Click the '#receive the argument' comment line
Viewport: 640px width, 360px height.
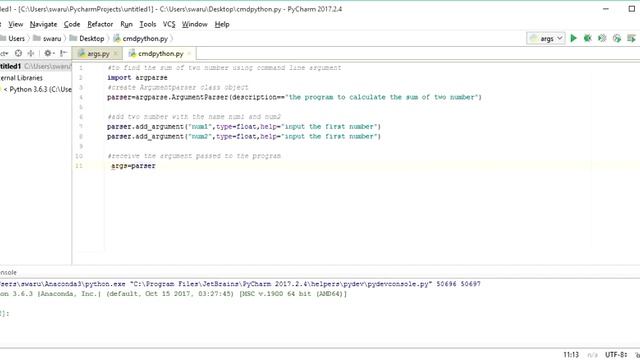[194, 156]
